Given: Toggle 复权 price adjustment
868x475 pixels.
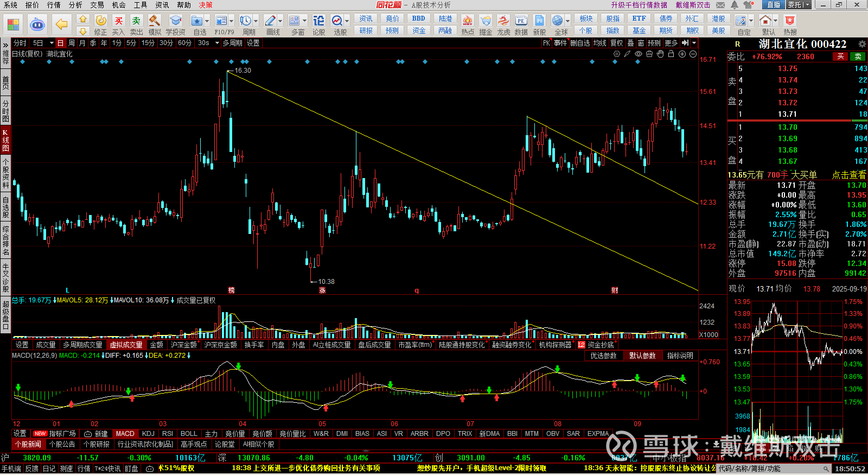Looking at the screenshot, I should click(x=616, y=43).
